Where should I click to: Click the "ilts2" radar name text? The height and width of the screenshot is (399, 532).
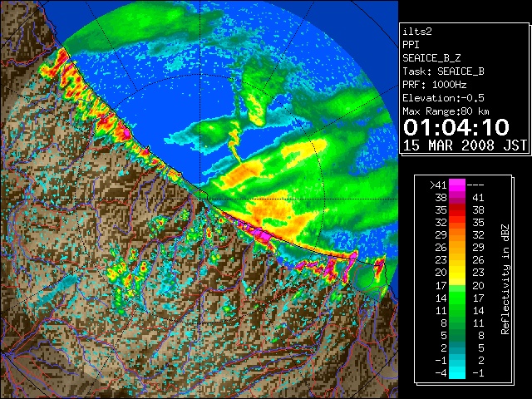coord(417,32)
